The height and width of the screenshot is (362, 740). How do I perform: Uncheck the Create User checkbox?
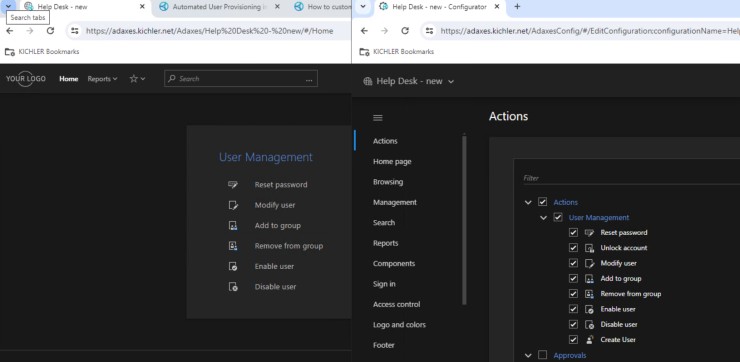(x=573, y=339)
